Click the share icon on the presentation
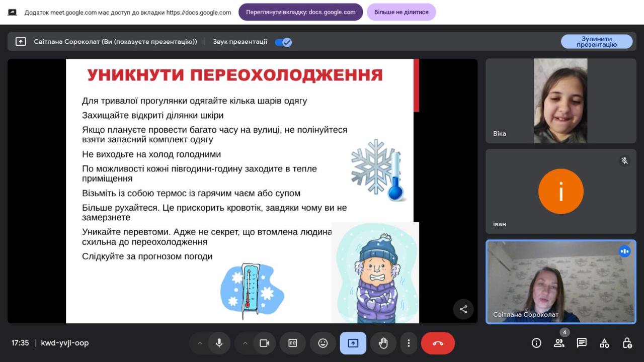Screen dimensions: 644x362 tap(463, 309)
